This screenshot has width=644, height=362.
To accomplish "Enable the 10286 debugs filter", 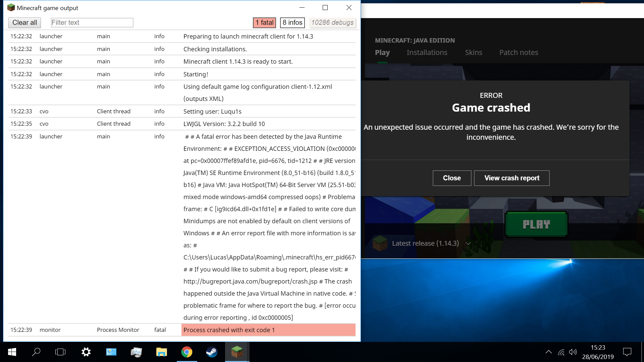I will (332, 22).
